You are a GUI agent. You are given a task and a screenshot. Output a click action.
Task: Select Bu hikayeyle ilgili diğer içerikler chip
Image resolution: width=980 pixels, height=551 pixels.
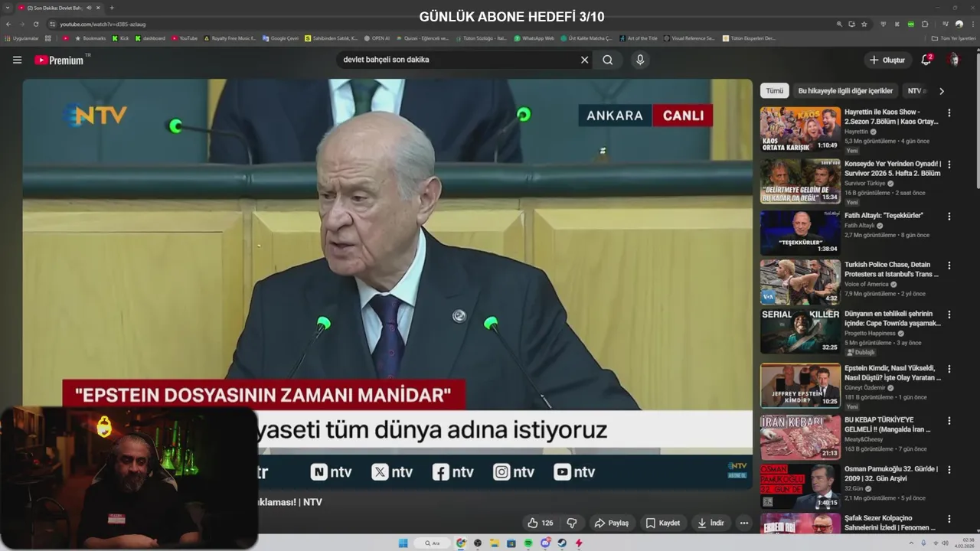click(845, 91)
